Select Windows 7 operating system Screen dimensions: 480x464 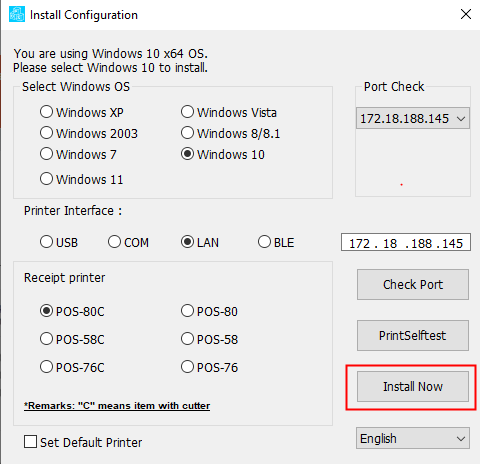[x=78, y=154]
